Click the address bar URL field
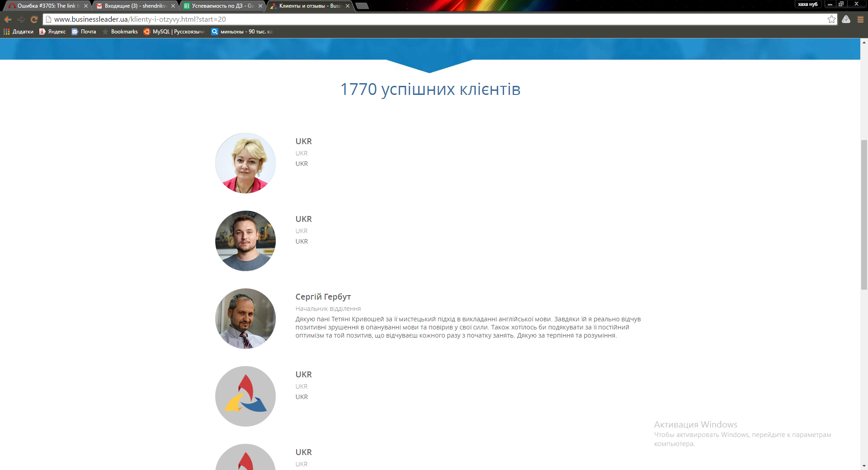 434,19
